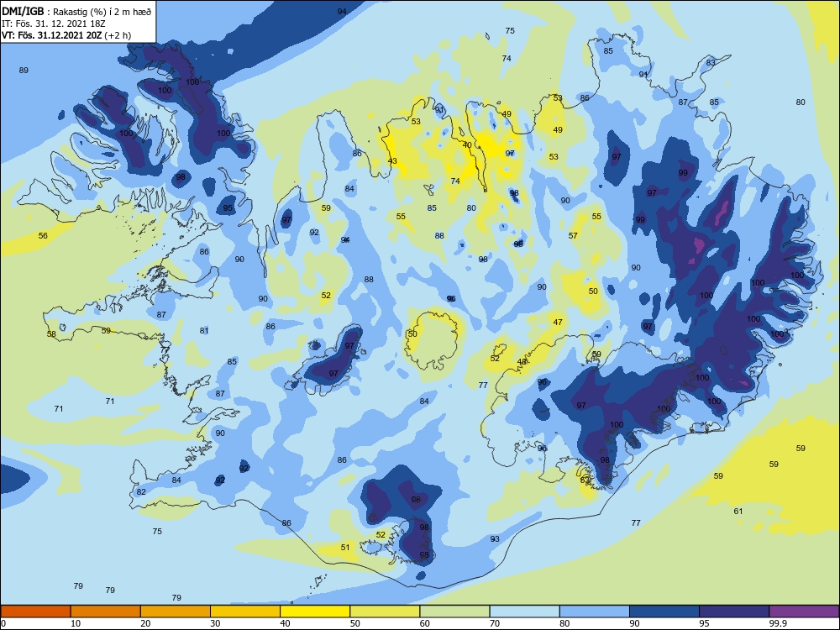Click the legend label '10'
The image size is (840, 630).
click(76, 623)
